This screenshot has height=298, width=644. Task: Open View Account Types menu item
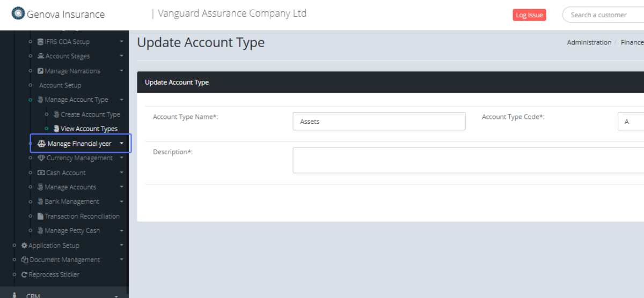(x=89, y=129)
